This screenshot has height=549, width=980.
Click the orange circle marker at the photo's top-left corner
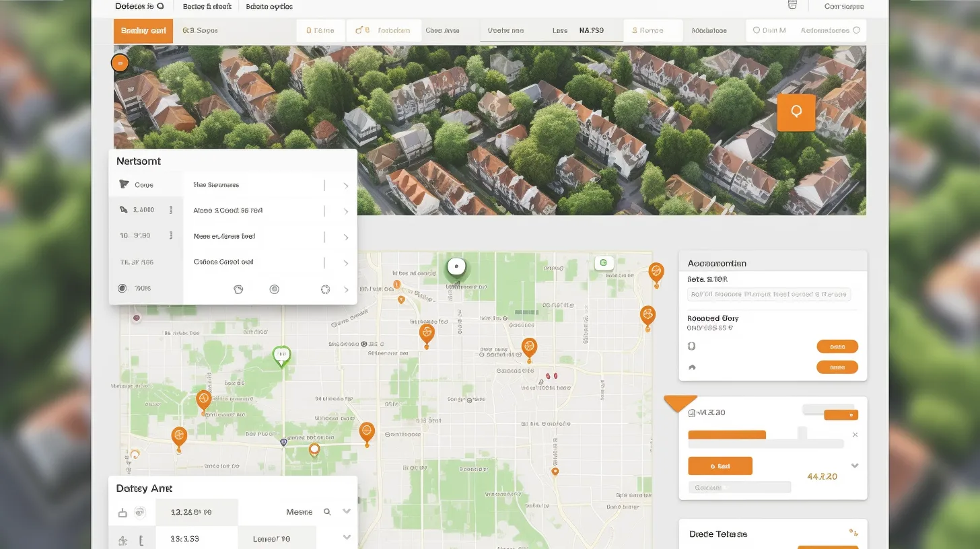click(x=119, y=63)
